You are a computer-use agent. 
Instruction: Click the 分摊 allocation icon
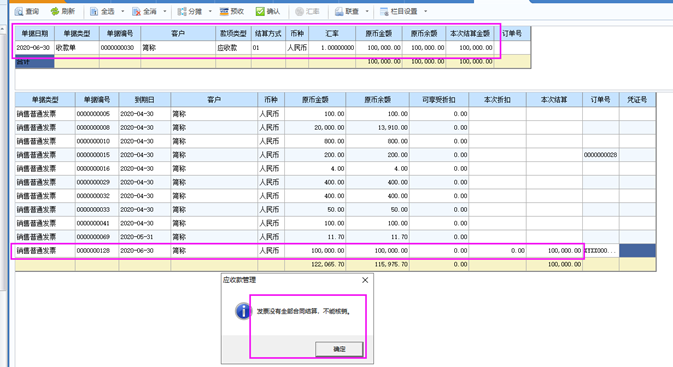point(182,12)
